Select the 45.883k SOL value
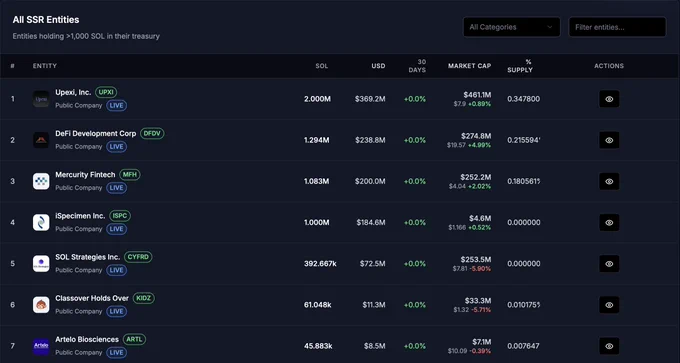The image size is (680, 363). pyautogui.click(x=318, y=346)
